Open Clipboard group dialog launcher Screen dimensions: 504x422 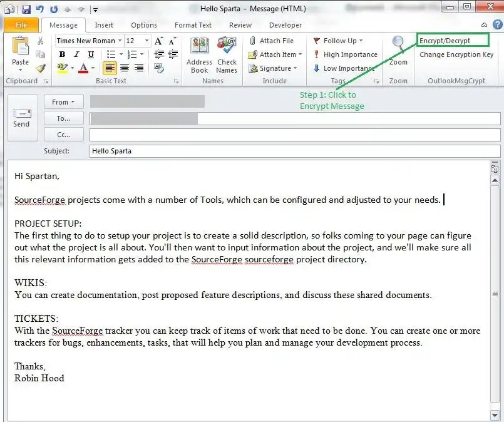(x=46, y=81)
